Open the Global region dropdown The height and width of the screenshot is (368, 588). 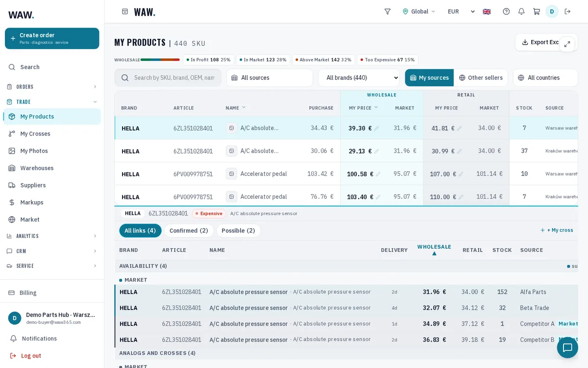tap(419, 11)
